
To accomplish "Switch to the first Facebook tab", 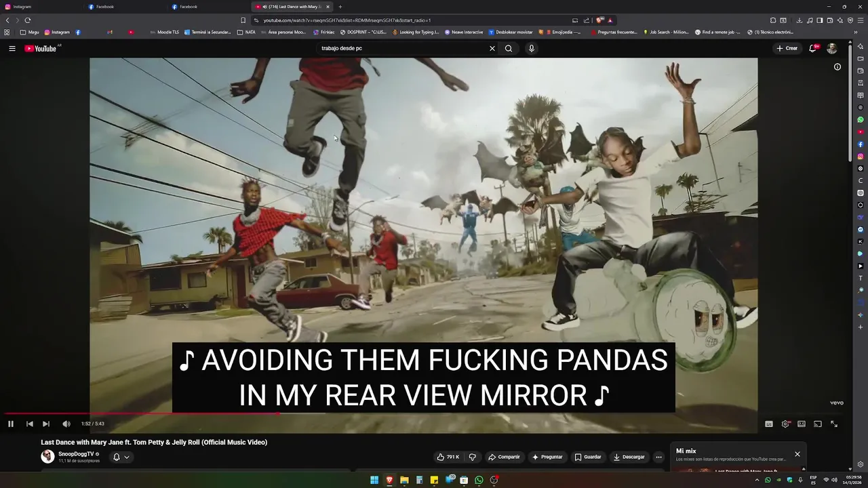I will 125,7.
